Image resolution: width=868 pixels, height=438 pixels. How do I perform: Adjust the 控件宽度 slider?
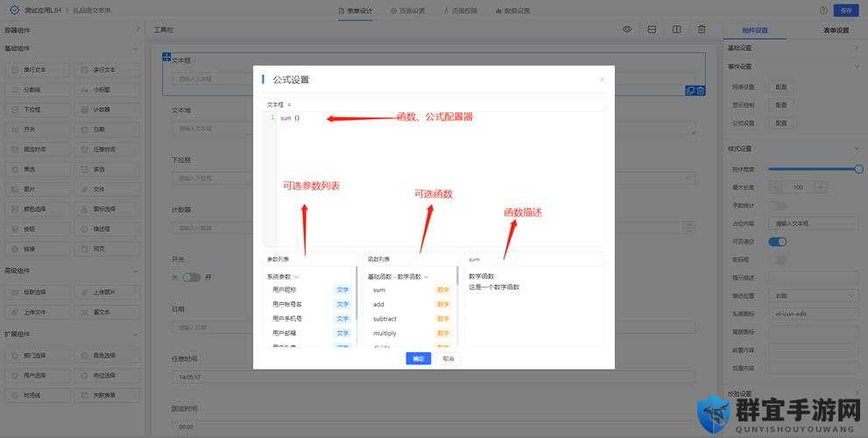click(814, 169)
